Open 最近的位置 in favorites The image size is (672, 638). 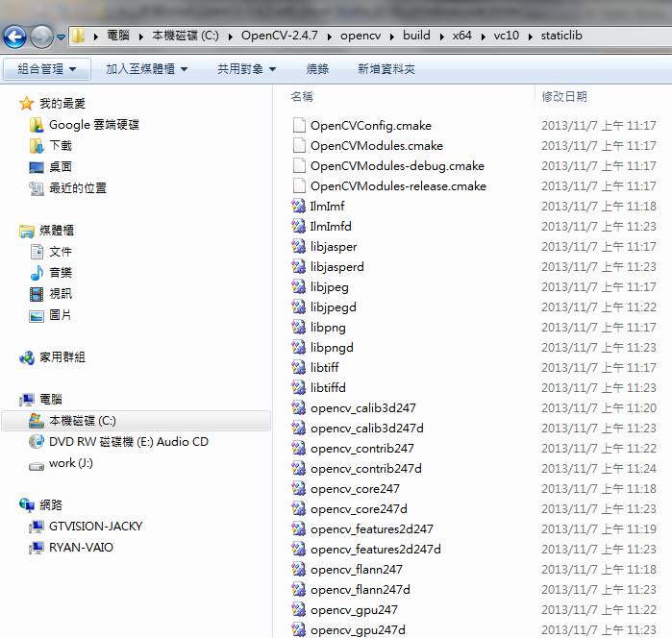click(x=78, y=188)
